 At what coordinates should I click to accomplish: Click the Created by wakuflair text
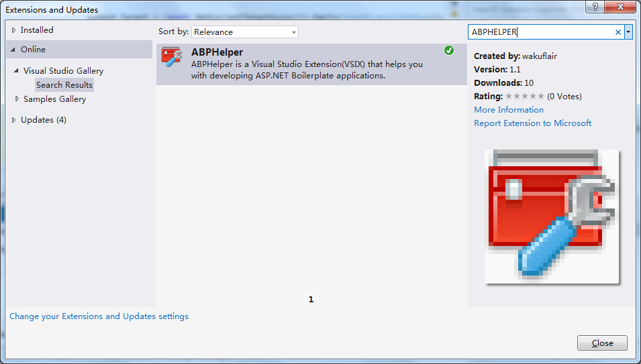tap(515, 56)
